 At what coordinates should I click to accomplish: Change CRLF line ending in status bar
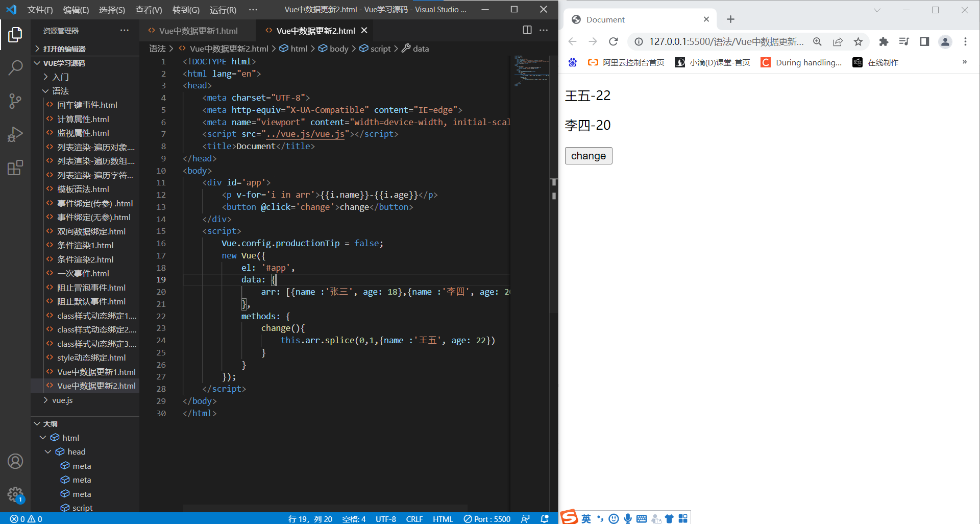pyautogui.click(x=414, y=519)
